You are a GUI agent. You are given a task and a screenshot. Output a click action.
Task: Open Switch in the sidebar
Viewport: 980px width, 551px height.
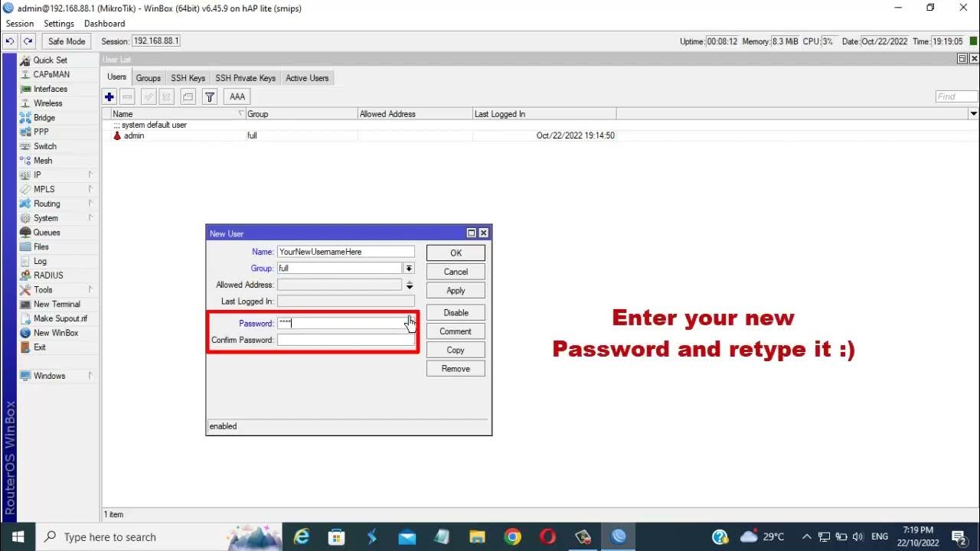44,146
